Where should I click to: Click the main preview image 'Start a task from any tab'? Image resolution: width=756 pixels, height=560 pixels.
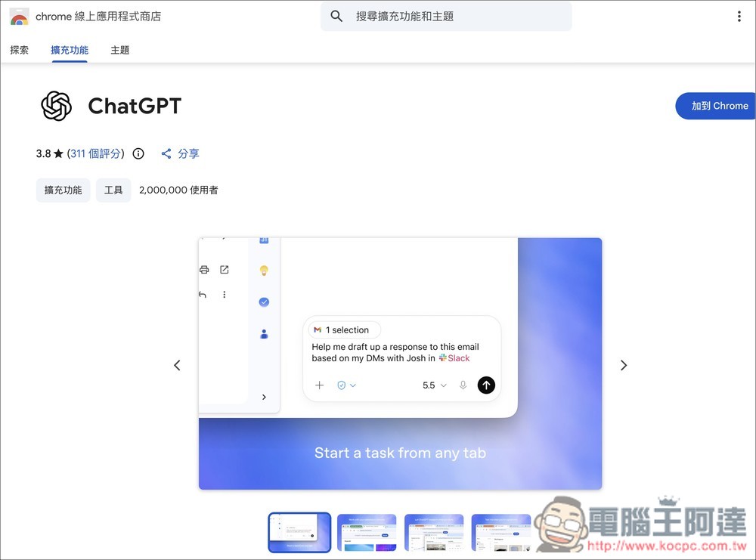[x=400, y=364]
